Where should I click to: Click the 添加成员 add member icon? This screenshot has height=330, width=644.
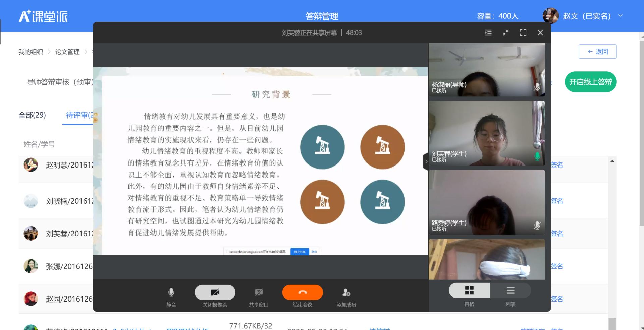(346, 292)
